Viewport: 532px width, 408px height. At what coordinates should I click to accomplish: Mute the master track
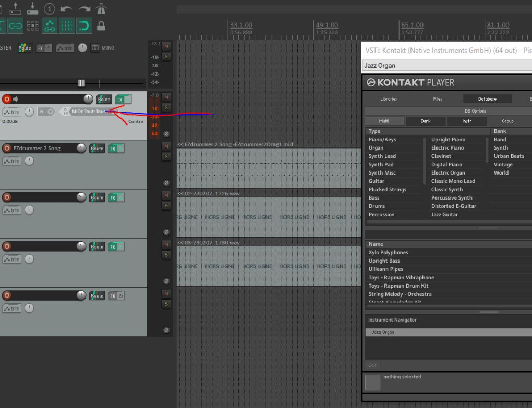(x=166, y=46)
